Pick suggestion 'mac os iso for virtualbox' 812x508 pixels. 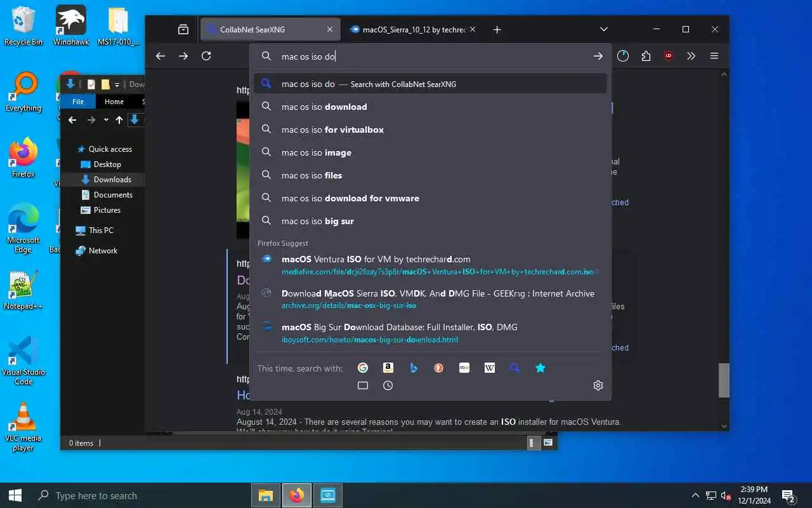(x=430, y=130)
